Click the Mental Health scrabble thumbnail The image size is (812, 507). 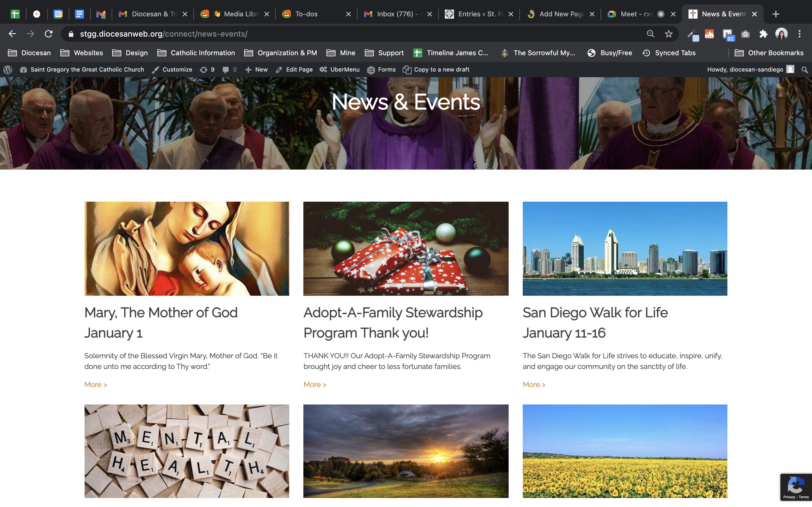(x=187, y=451)
